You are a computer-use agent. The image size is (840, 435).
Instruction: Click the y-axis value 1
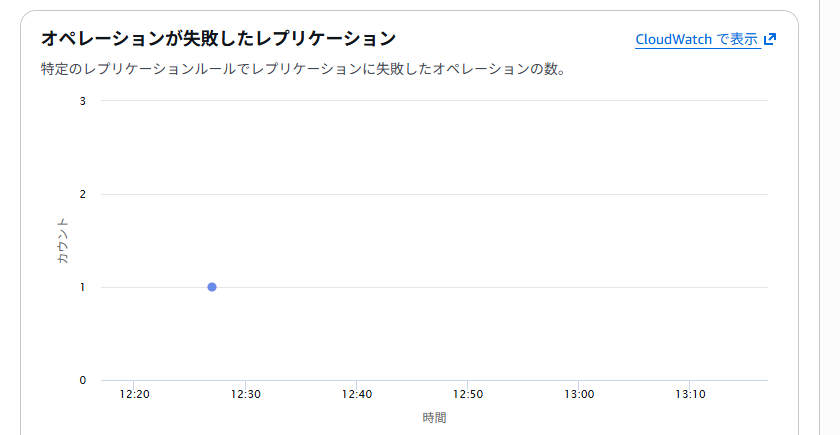[83, 287]
